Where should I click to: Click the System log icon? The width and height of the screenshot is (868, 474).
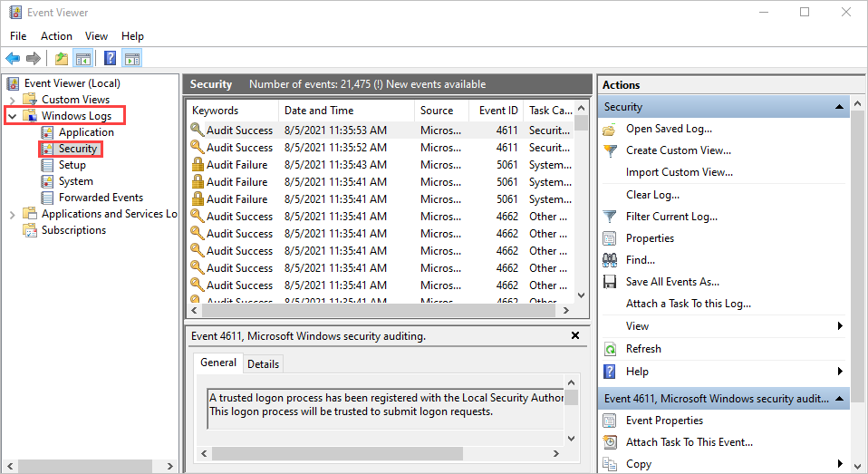48,181
